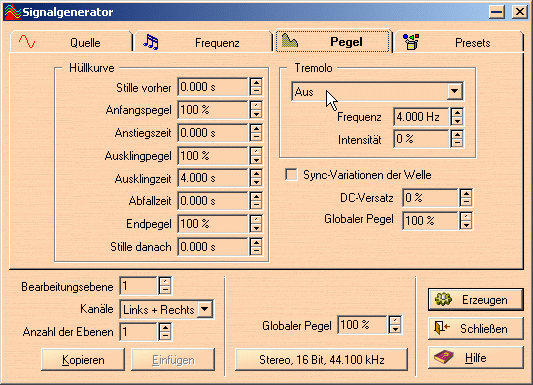
Task: Click the door icon on Schließen button
Action: tap(442, 328)
